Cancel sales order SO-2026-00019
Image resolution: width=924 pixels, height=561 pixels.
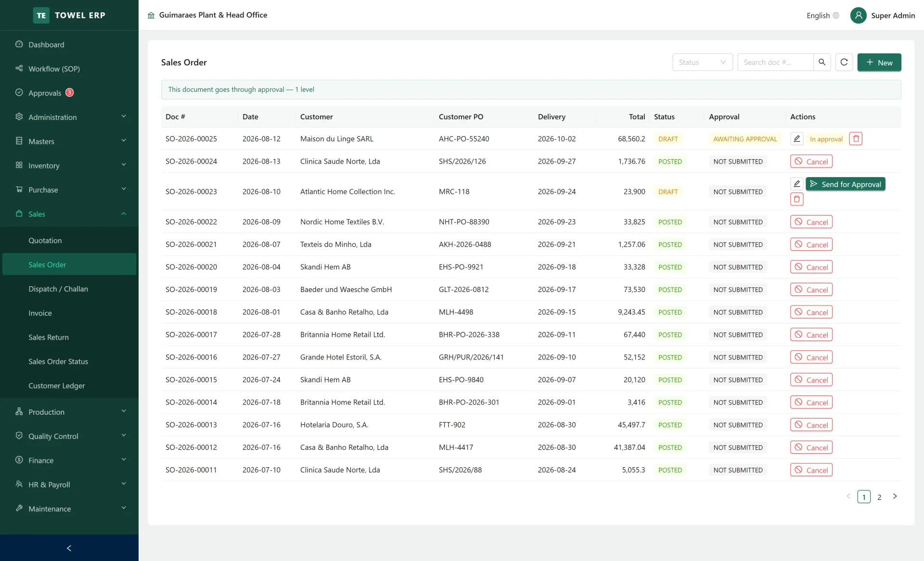coord(811,290)
